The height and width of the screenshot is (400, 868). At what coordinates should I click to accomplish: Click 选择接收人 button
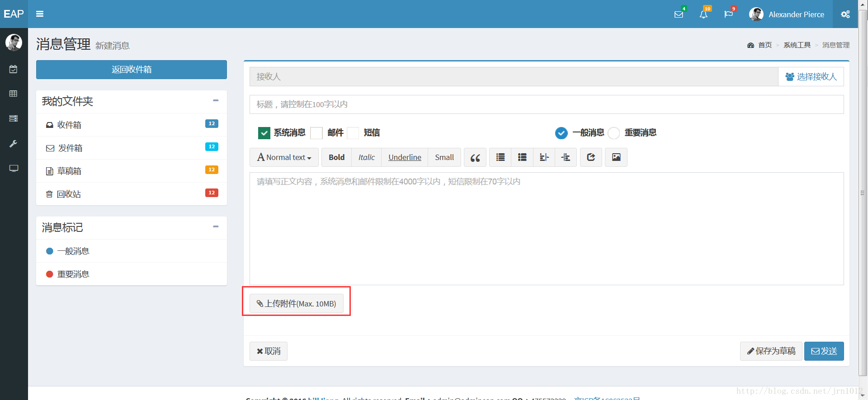811,77
